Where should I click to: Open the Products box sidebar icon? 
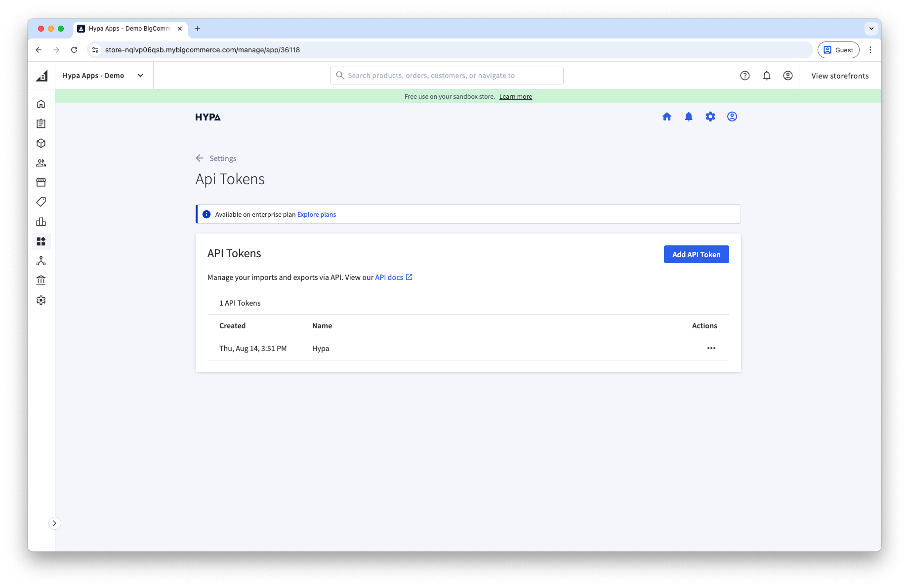[41, 143]
